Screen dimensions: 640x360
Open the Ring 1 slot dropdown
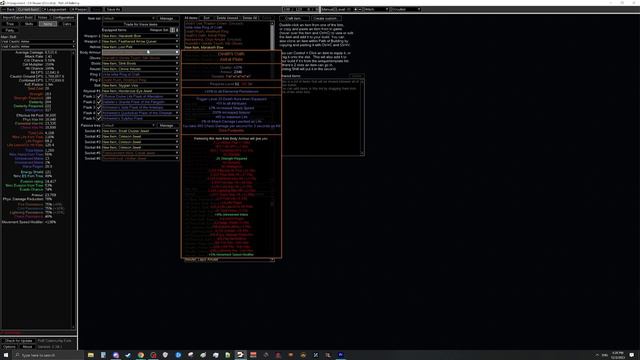[x=140, y=74]
